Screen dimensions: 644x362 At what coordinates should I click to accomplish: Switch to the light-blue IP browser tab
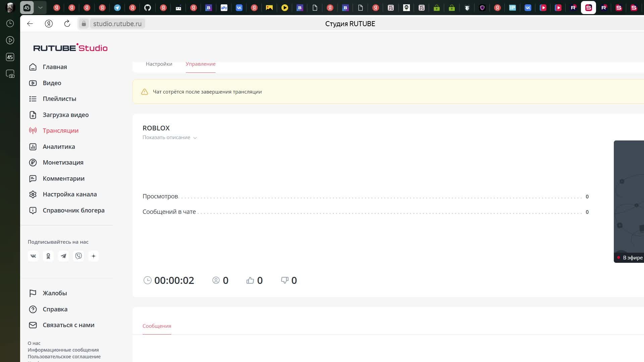coord(513,7)
